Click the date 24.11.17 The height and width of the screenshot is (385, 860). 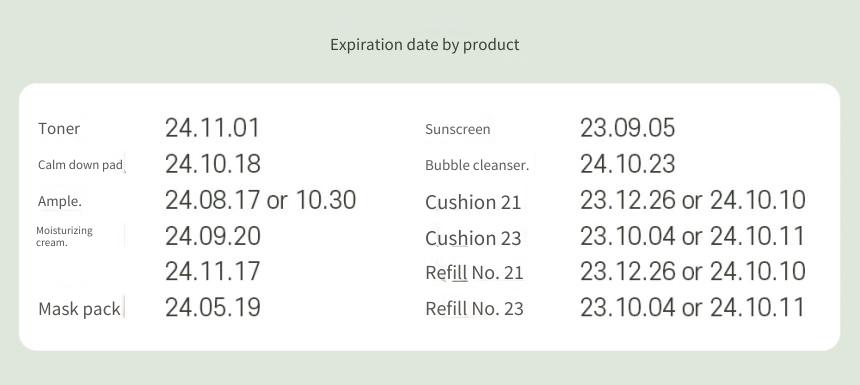212,271
